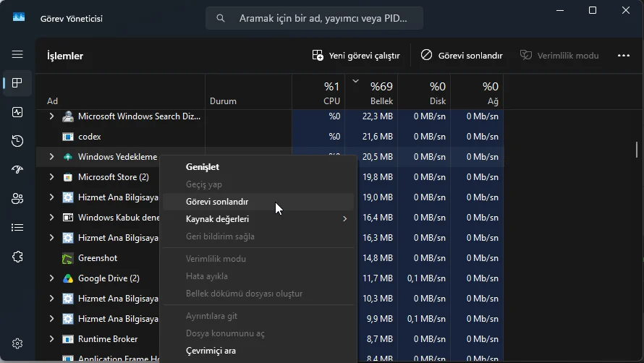644x363 pixels.
Task: Open Kaynak değerleri in context menu
Action: pos(258,219)
